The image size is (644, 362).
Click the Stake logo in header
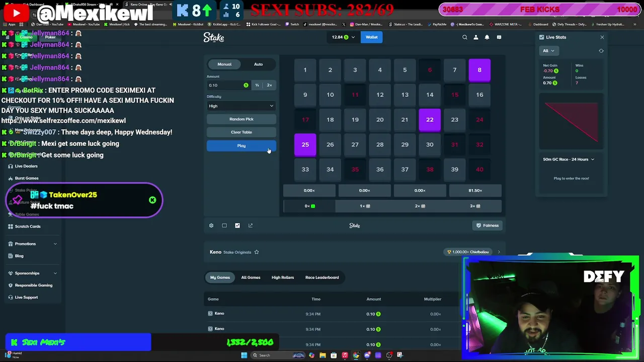click(214, 37)
